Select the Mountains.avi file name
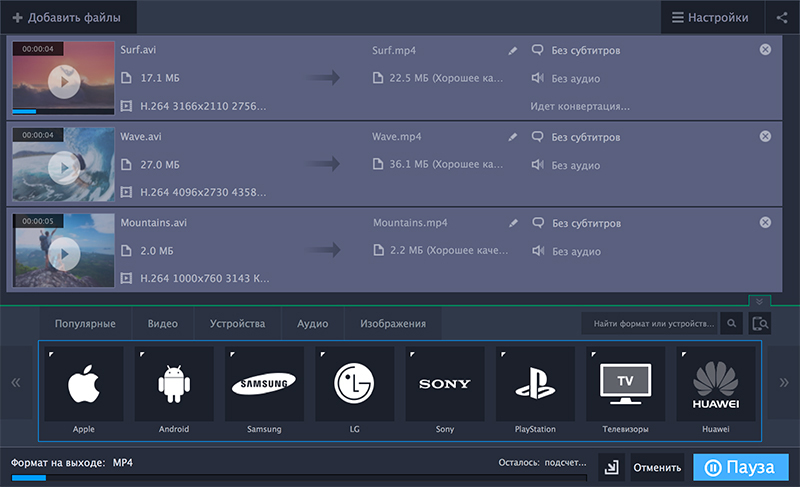 [154, 222]
